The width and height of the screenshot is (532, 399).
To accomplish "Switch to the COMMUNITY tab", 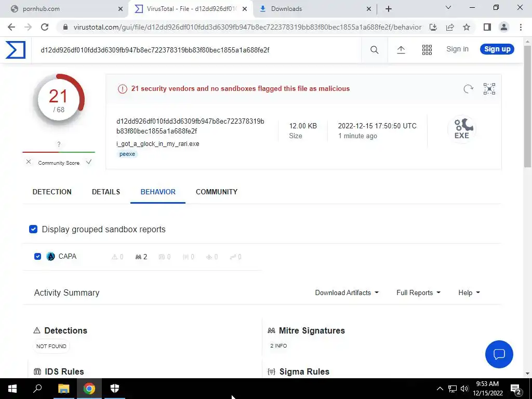I will click(217, 192).
